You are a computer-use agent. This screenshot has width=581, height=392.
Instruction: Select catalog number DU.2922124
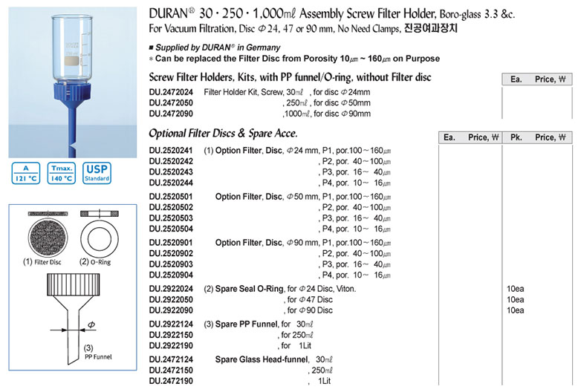click(x=171, y=324)
